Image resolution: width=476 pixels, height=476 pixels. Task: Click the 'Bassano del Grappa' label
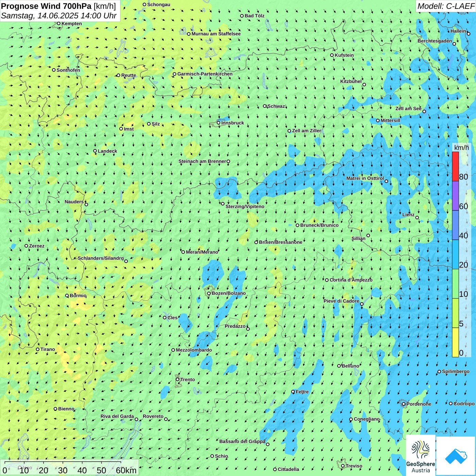[242, 441]
